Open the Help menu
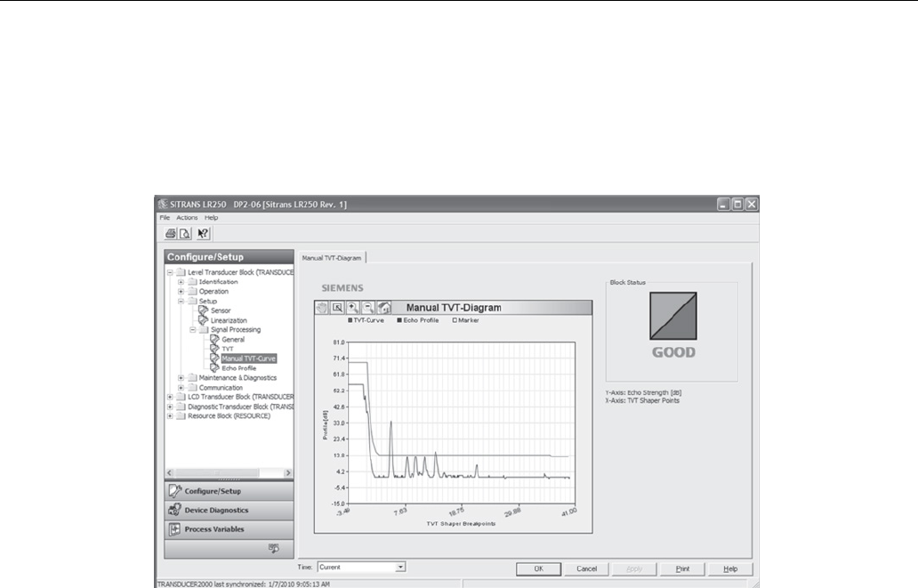918x588 pixels. (212, 217)
